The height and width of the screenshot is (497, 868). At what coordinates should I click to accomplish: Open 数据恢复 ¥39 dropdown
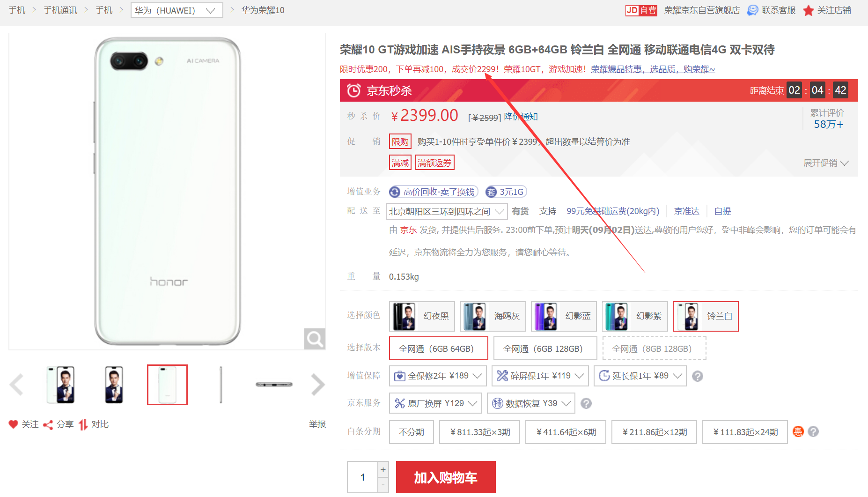(531, 403)
